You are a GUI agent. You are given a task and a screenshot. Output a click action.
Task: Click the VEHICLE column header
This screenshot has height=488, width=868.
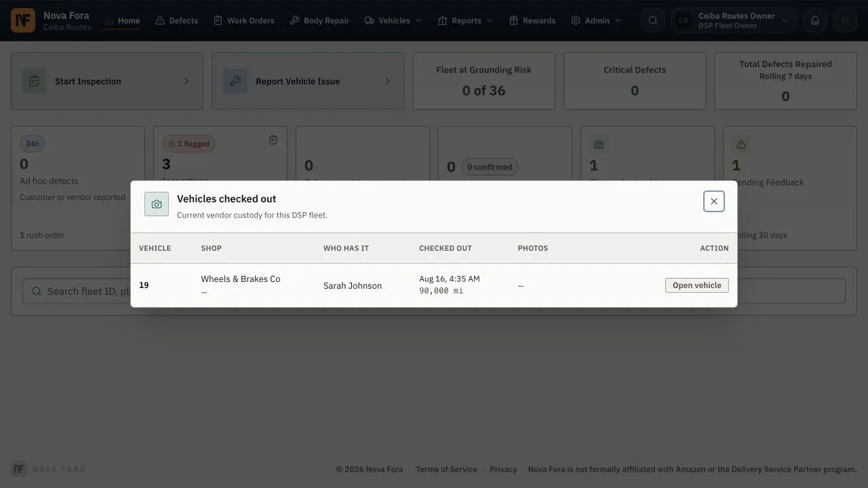pyautogui.click(x=155, y=248)
